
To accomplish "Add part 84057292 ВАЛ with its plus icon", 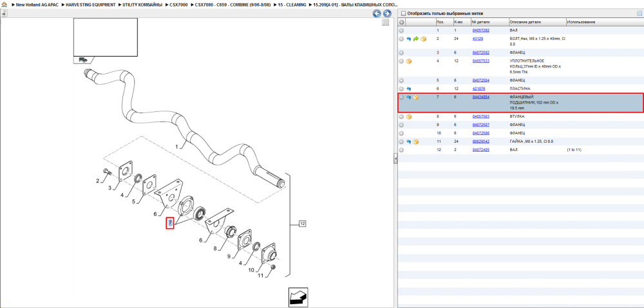I will pos(402,31).
